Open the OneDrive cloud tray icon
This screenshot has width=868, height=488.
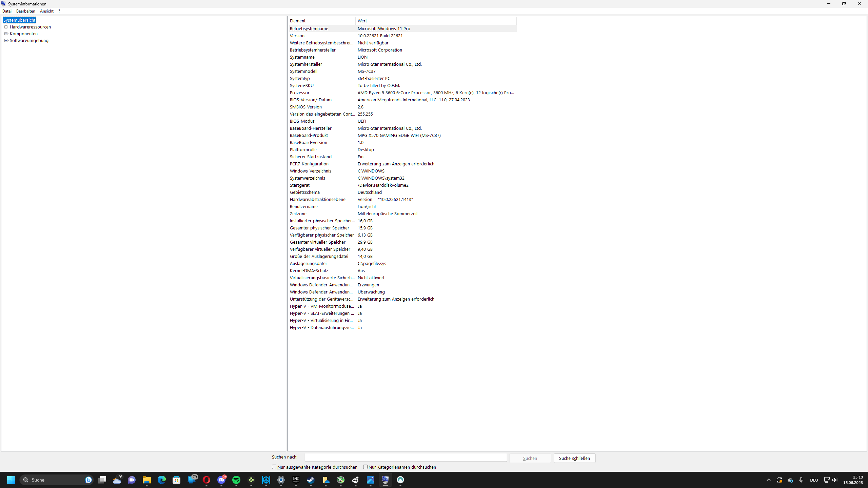coord(790,480)
